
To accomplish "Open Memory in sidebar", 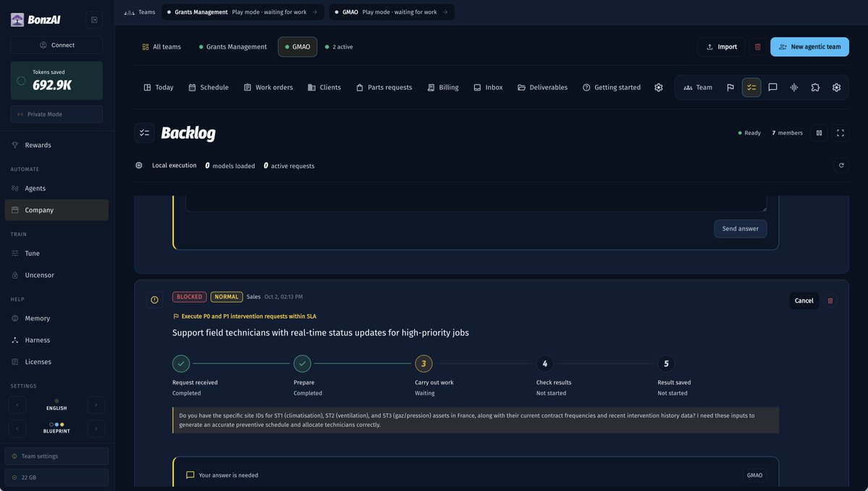I will pos(56,319).
